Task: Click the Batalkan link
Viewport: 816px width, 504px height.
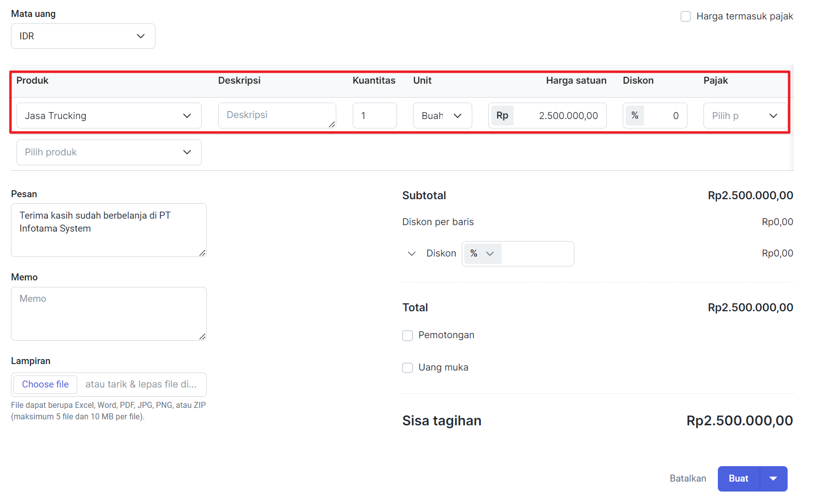Action: coord(687,479)
